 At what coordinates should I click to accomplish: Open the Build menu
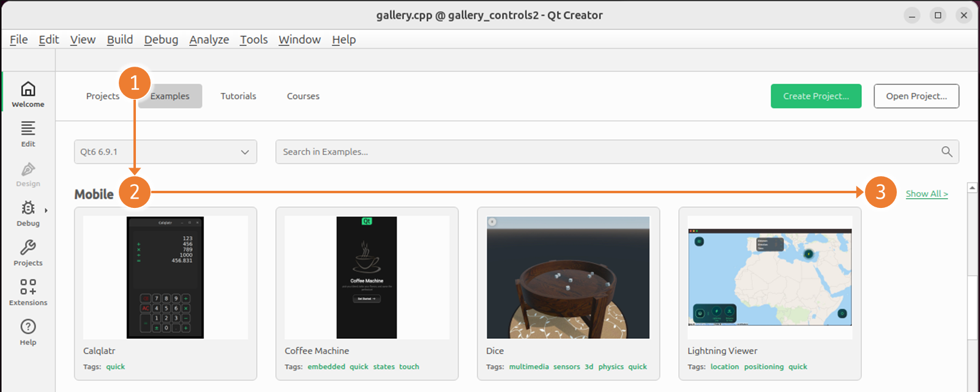click(x=120, y=40)
